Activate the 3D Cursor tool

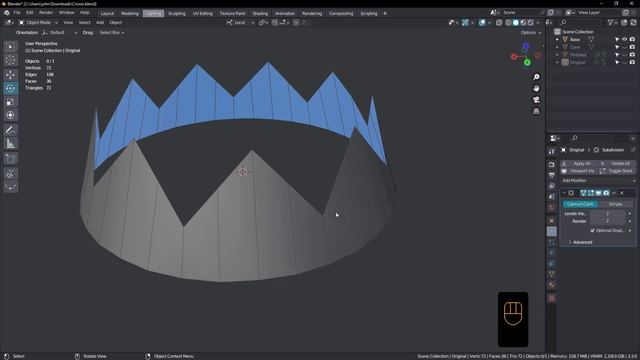coord(11,60)
